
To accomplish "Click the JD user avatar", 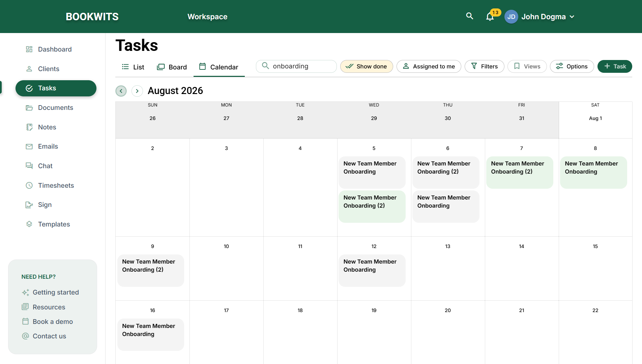I will point(511,17).
